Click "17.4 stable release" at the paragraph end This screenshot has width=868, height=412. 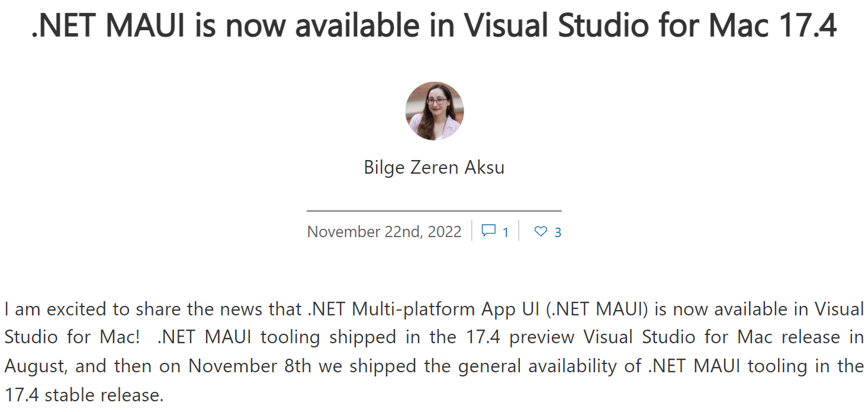[x=83, y=394]
